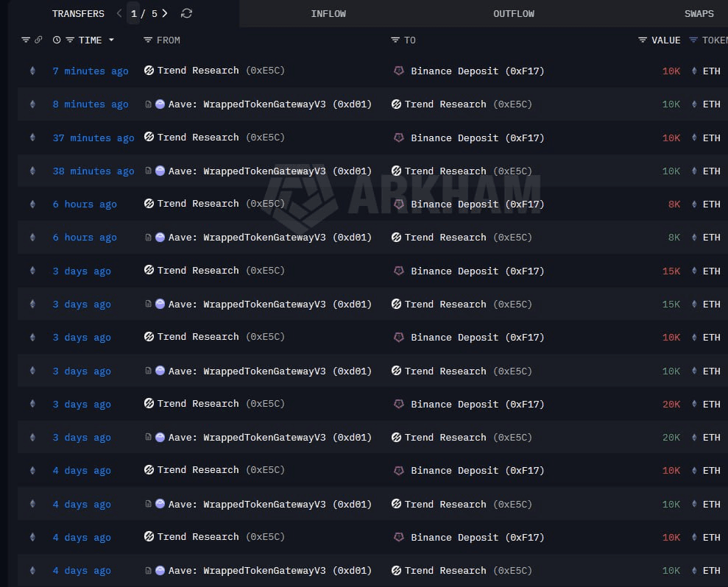Click the clock icon beside TIME

57,40
